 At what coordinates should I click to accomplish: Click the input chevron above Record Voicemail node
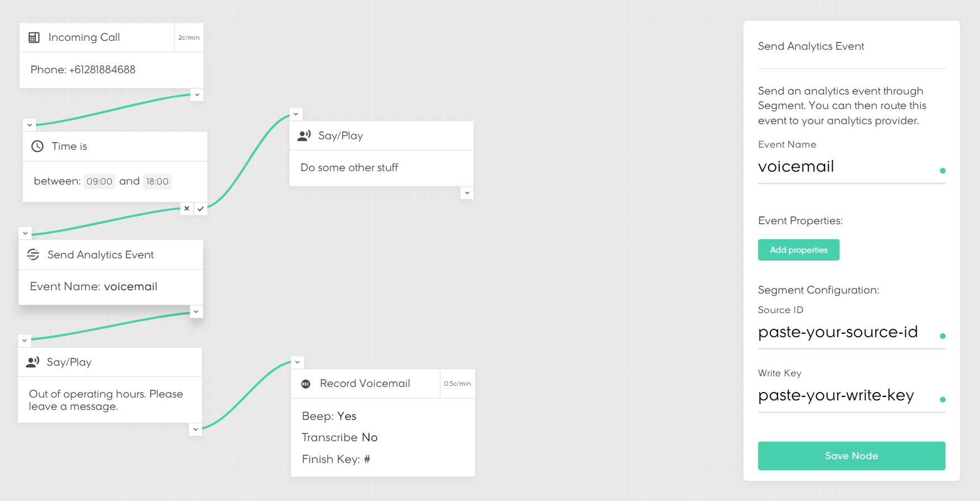click(x=298, y=362)
